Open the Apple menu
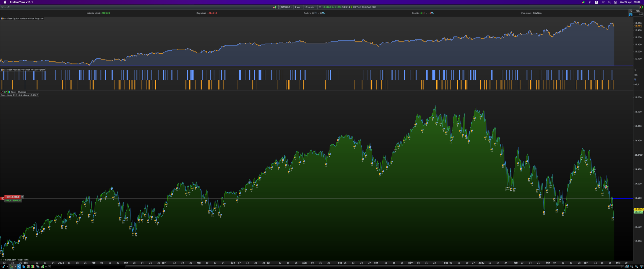The image size is (644, 269). click(5, 2)
